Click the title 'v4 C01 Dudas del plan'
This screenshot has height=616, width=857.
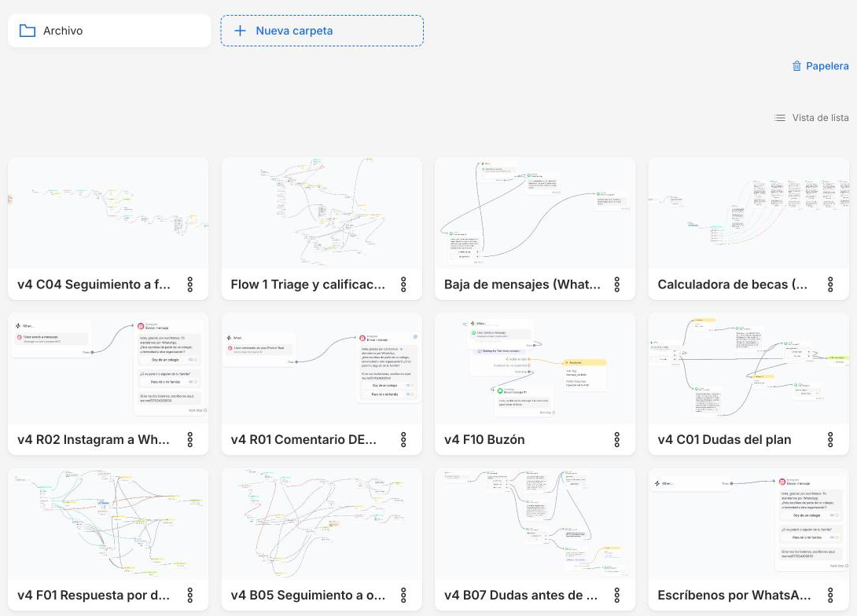pos(724,440)
